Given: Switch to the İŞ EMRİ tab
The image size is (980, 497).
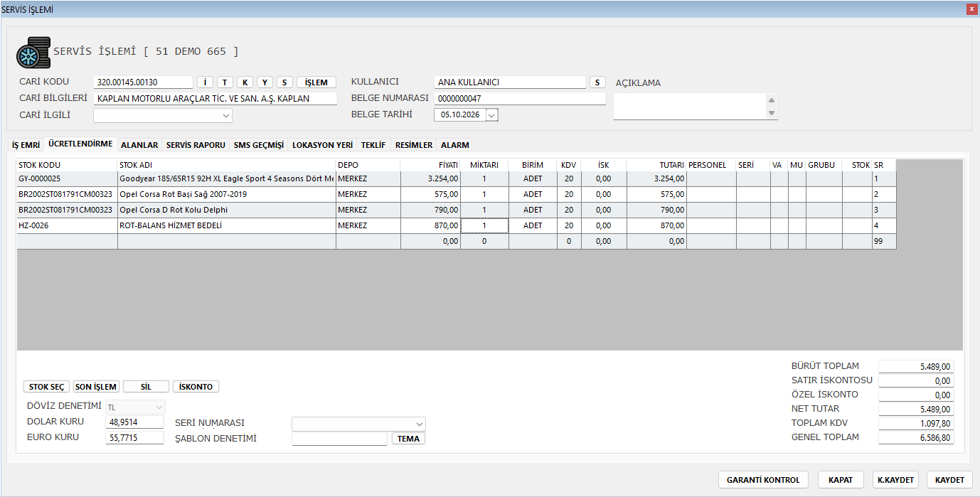Looking at the screenshot, I should pyautogui.click(x=26, y=144).
